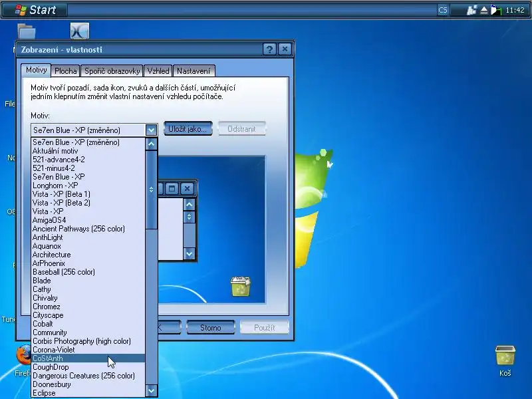Image resolution: width=532 pixels, height=399 pixels.
Task: Pick the 'ArPhoenix' theme
Action: tap(88, 263)
